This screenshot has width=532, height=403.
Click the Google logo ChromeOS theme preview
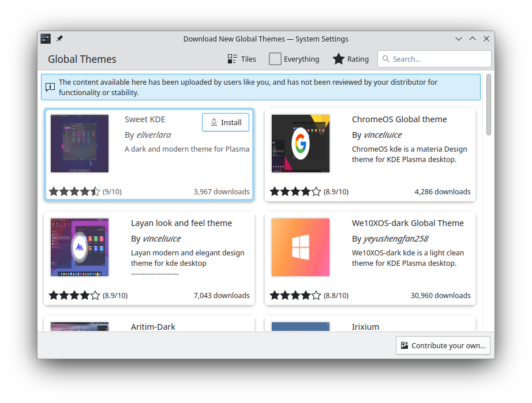(x=300, y=143)
